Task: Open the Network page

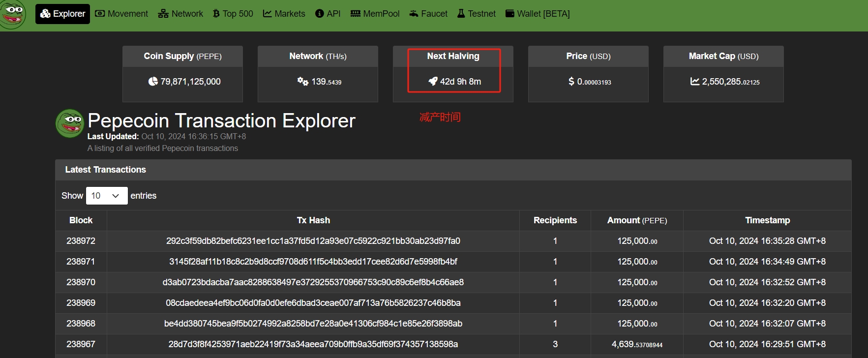Action: click(180, 14)
